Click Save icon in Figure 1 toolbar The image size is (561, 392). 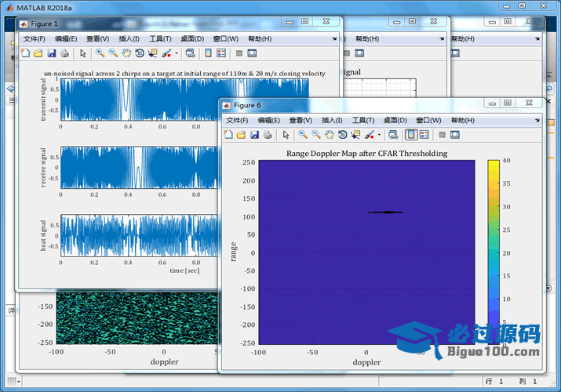pyautogui.click(x=52, y=53)
